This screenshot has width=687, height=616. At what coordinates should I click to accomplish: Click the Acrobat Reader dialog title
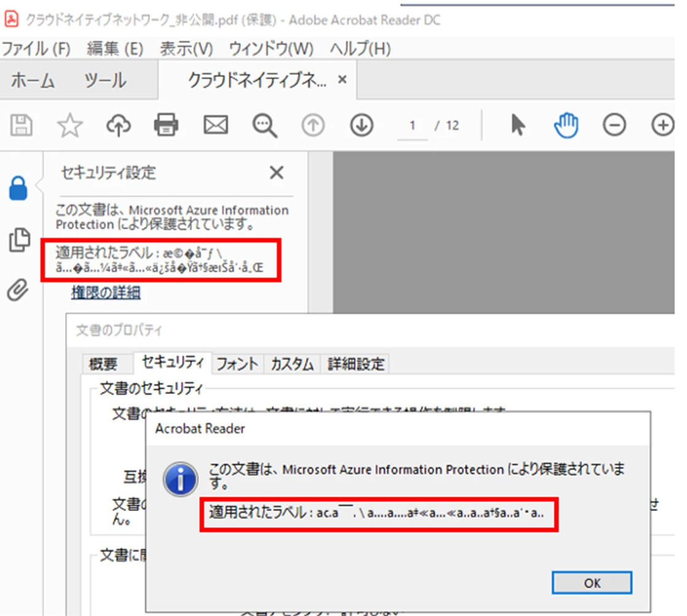pos(200,428)
